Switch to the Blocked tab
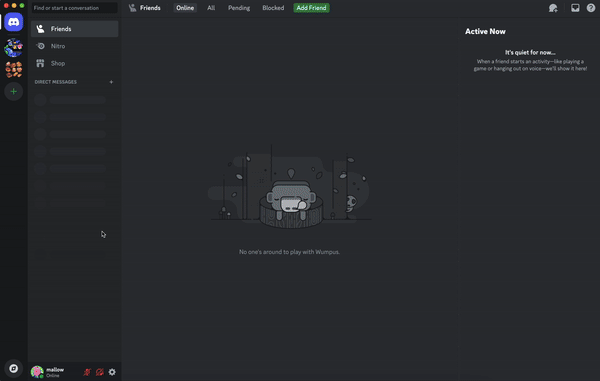 point(273,8)
